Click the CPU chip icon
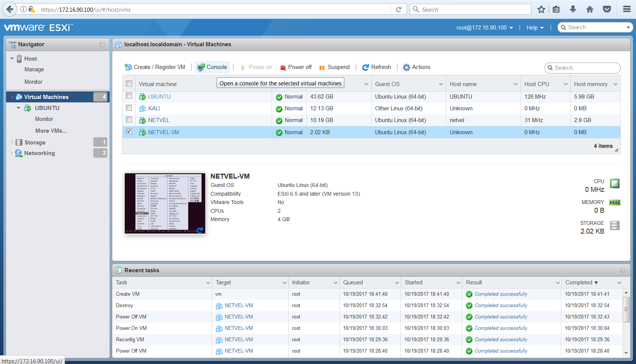This screenshot has height=364, width=636. point(615,184)
